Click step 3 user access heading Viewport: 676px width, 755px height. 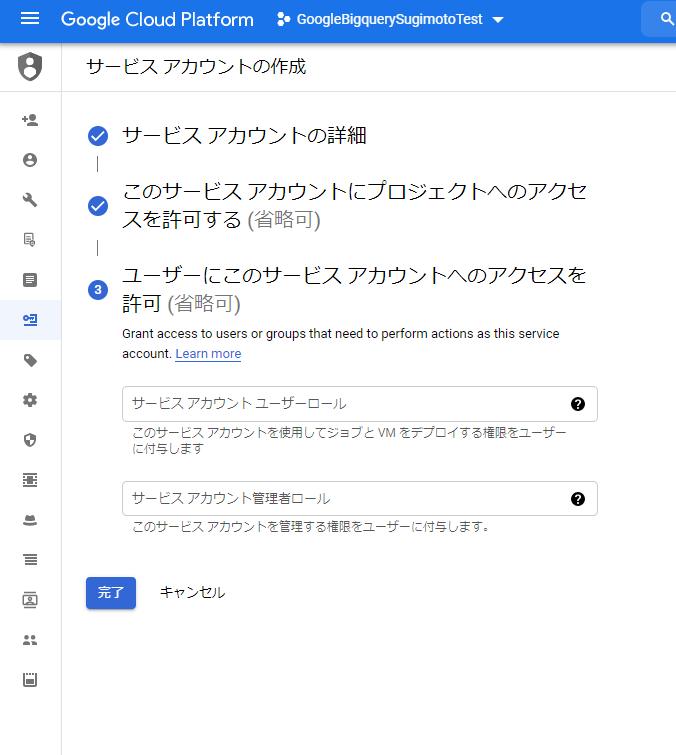[354, 289]
